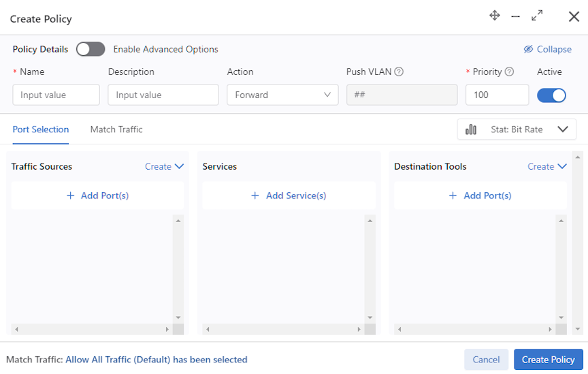This screenshot has width=588, height=374.
Task: Click Traffic Sources scroll down arrow
Action: pyautogui.click(x=178, y=317)
